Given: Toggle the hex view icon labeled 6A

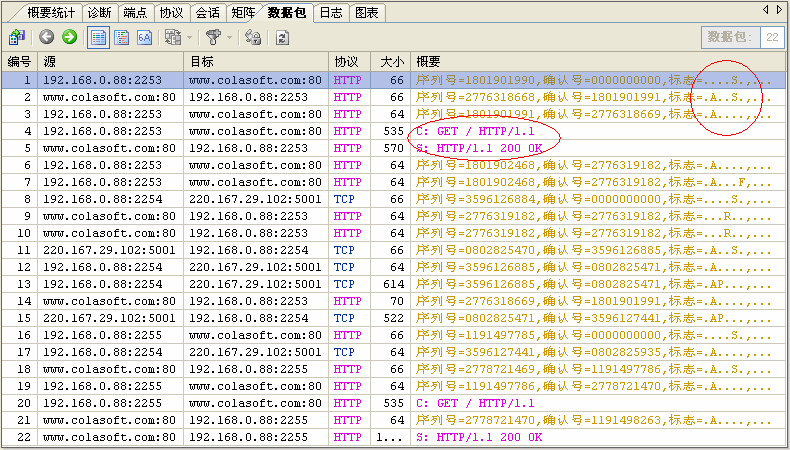Looking at the screenshot, I should click(145, 37).
